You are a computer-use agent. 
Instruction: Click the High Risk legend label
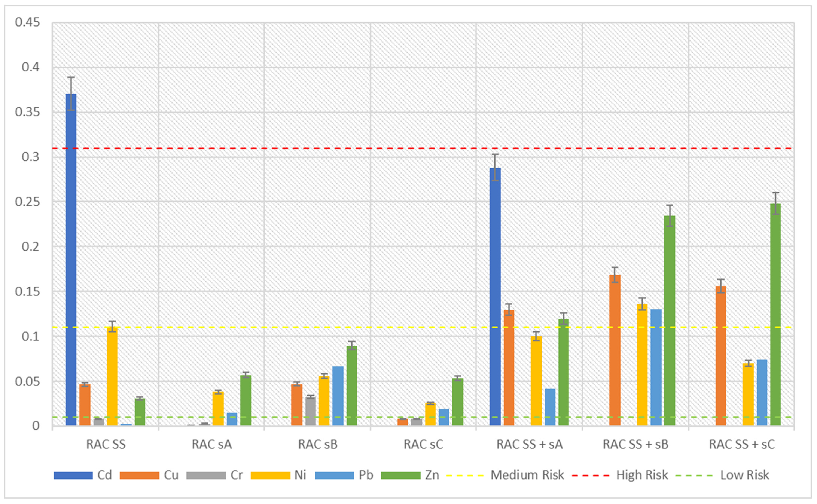pos(642,475)
